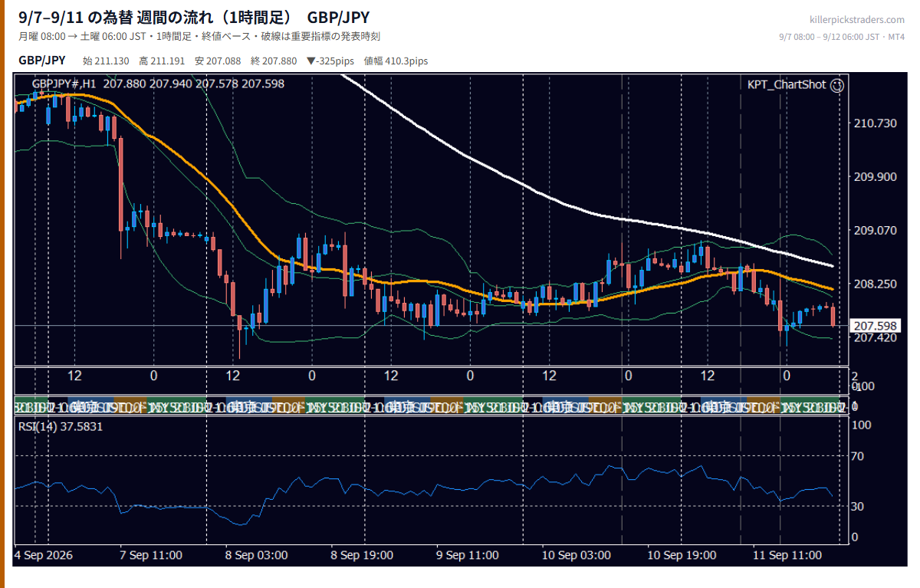Click the 210.730 price axis label
The image size is (920, 588).
tap(875, 123)
